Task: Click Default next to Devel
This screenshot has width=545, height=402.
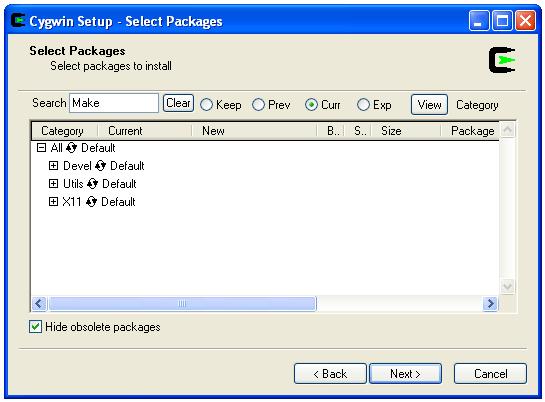Action: coord(127,166)
